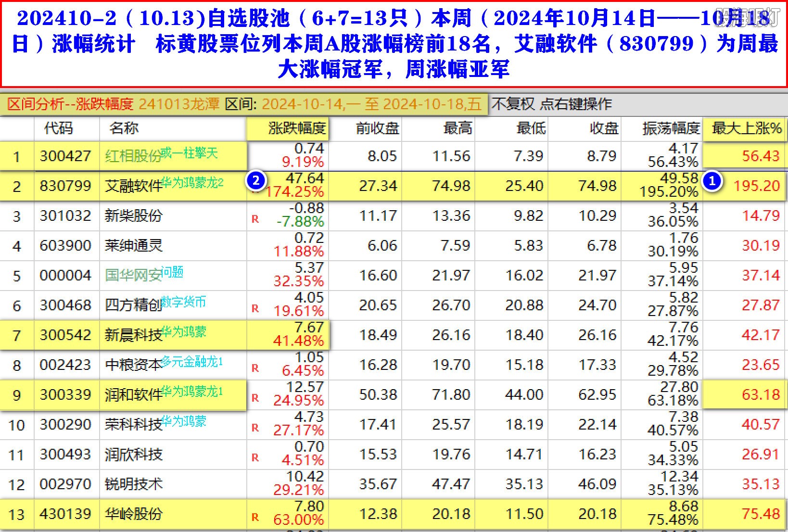Click the R marker on 润欣科技 row
This screenshot has height=532, width=788.
point(255,458)
